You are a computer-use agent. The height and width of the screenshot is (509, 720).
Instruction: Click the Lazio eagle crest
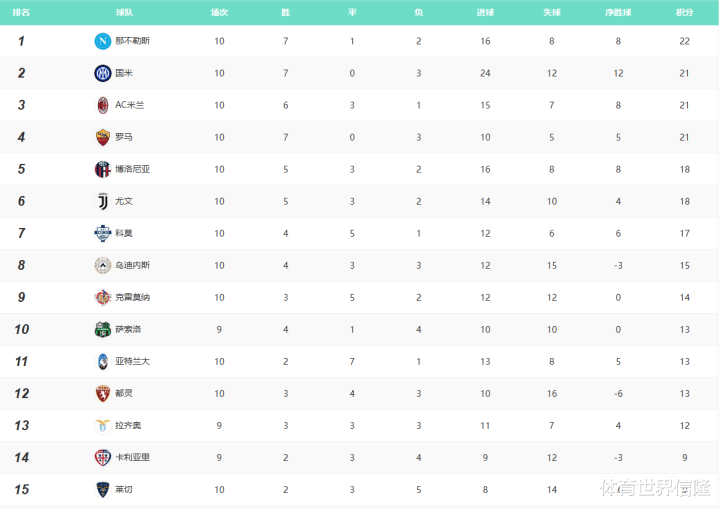coord(102,425)
